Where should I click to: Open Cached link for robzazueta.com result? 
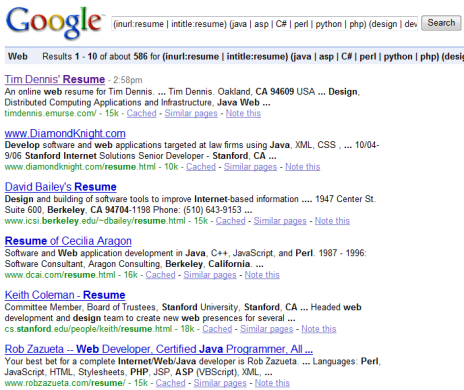(x=170, y=383)
